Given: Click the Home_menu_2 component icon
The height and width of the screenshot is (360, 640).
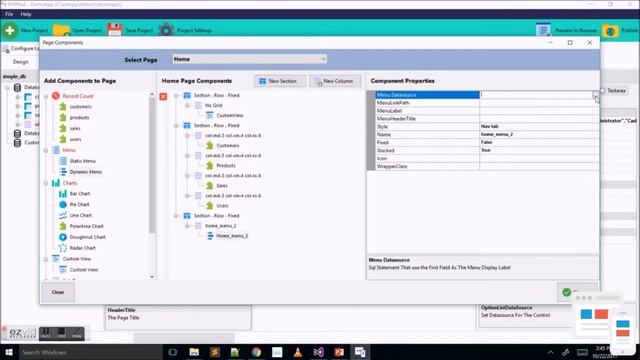Looking at the screenshot, I should click(x=210, y=236).
